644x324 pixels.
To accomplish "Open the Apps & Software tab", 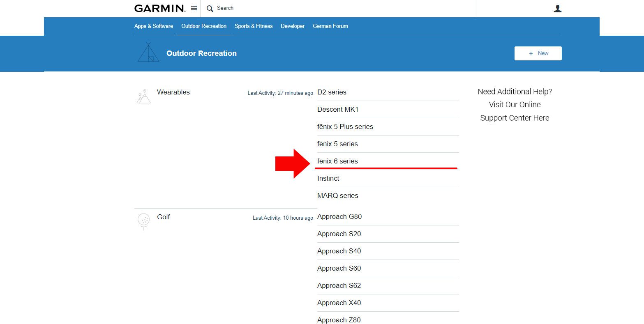I will point(154,26).
